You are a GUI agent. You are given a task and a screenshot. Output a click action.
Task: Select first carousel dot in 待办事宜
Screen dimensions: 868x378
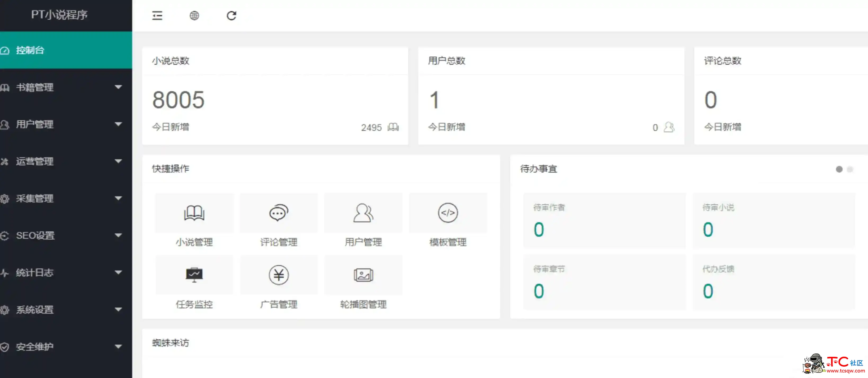[x=839, y=169]
